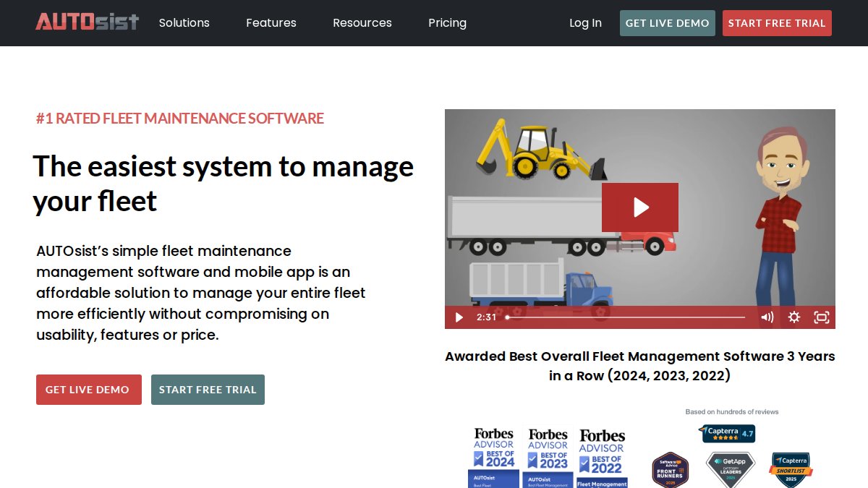The height and width of the screenshot is (488, 868).
Task: Open video settings gear
Action: [794, 317]
